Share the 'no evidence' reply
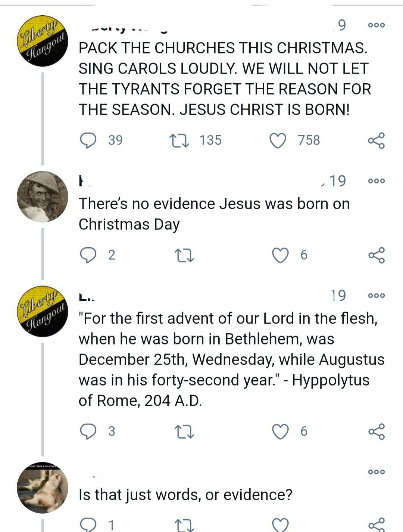 (x=377, y=255)
